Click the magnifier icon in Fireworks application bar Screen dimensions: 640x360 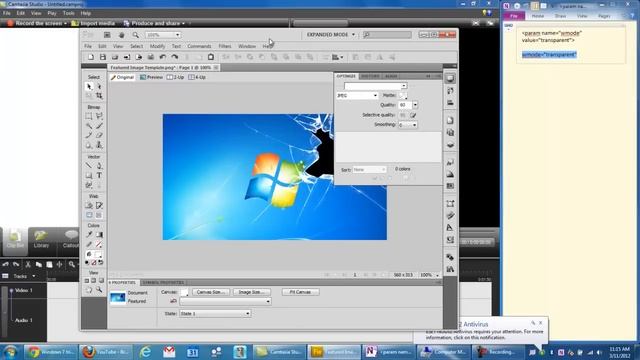[136, 35]
